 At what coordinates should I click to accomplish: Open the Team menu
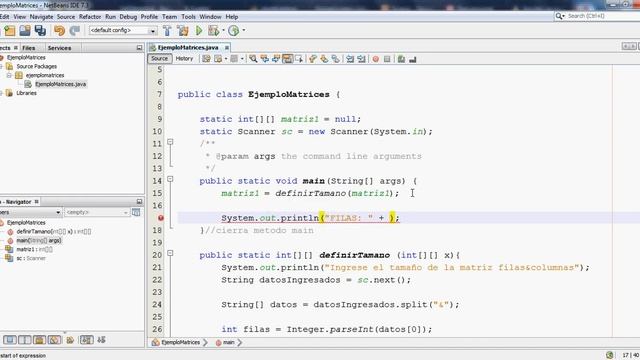coord(169,17)
